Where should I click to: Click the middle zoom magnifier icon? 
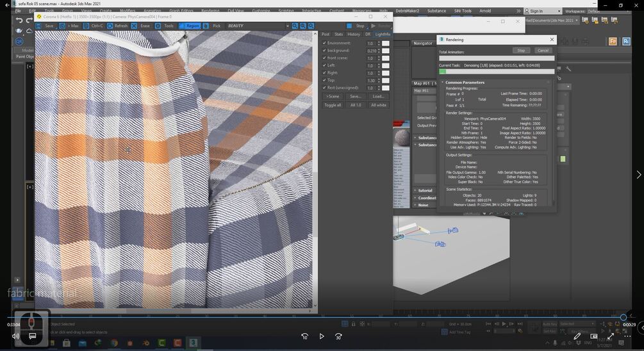pyautogui.click(x=302, y=26)
